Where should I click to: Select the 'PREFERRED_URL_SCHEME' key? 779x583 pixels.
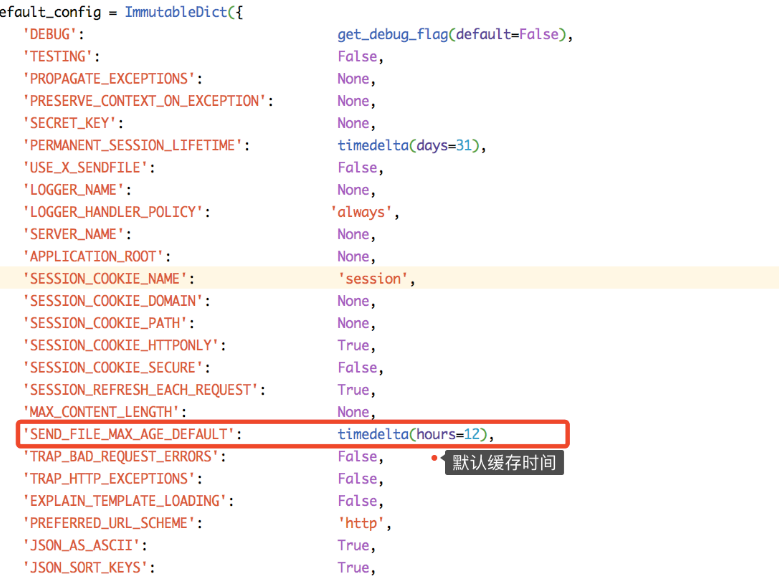tap(113, 523)
